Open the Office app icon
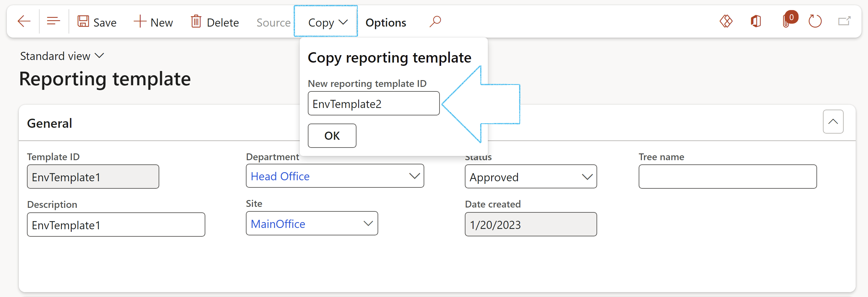Screen dimensions: 868x297 click(755, 21)
